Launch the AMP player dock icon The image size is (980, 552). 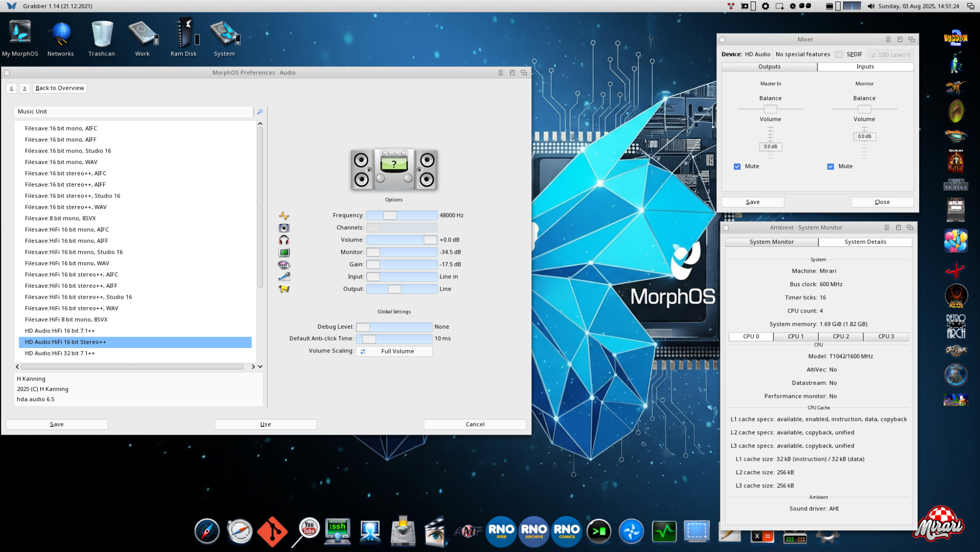pyautogui.click(x=468, y=531)
